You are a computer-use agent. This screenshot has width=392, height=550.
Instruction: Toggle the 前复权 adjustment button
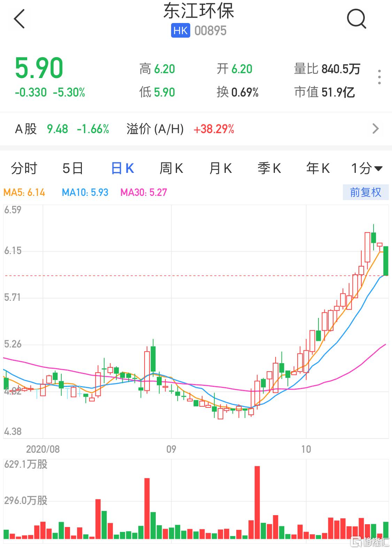click(x=365, y=192)
